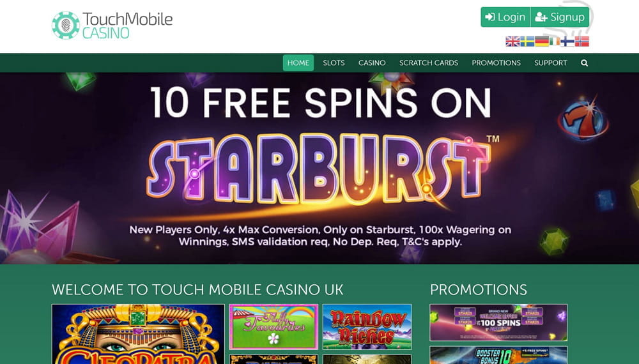This screenshot has width=639, height=364.
Task: Select the UK flag language icon
Action: pos(512,41)
